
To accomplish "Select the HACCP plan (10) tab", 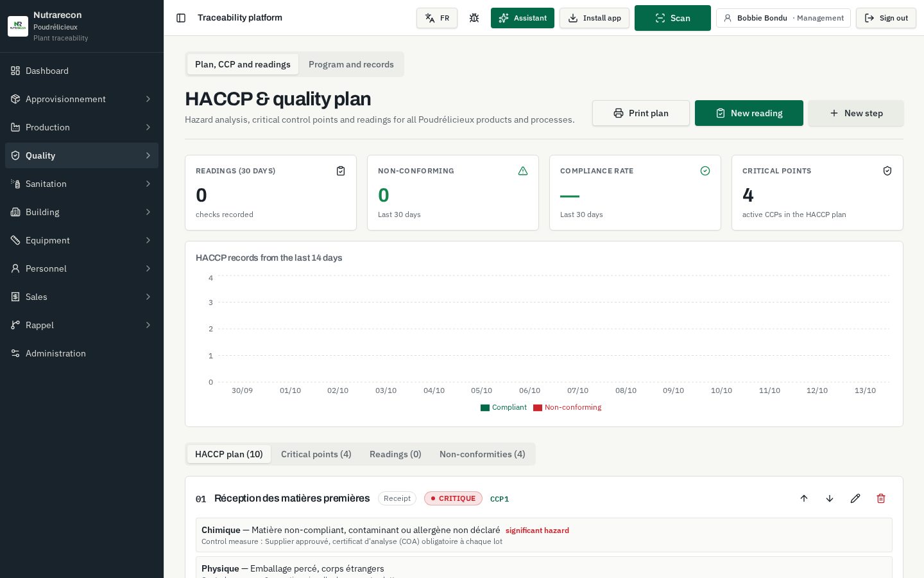I will pos(229,454).
